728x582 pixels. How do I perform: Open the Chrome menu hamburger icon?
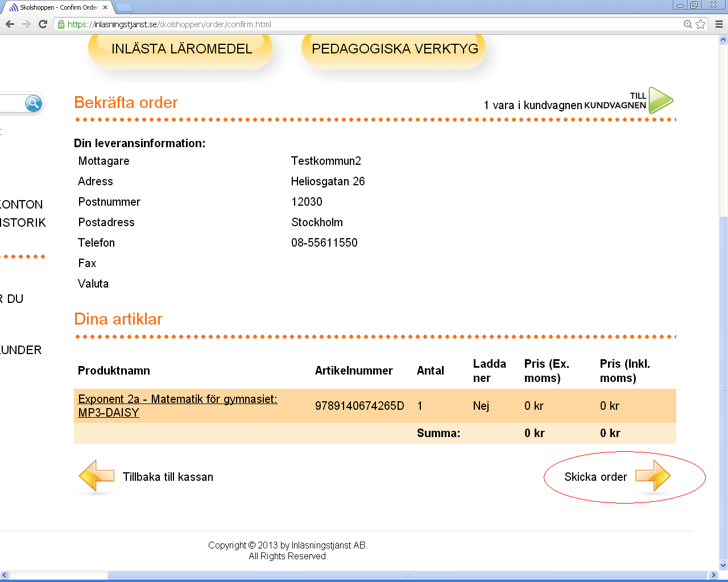pyautogui.click(x=719, y=24)
